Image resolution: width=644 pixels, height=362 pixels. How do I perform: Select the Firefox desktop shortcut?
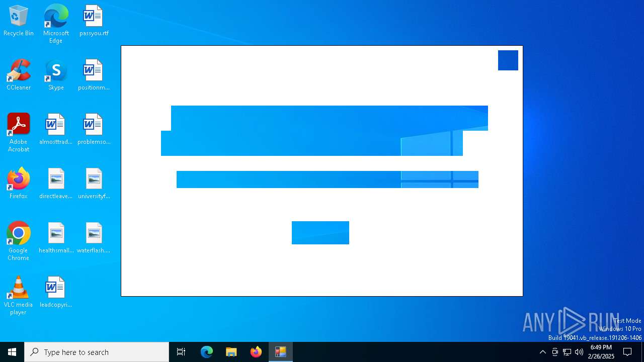[x=19, y=184]
